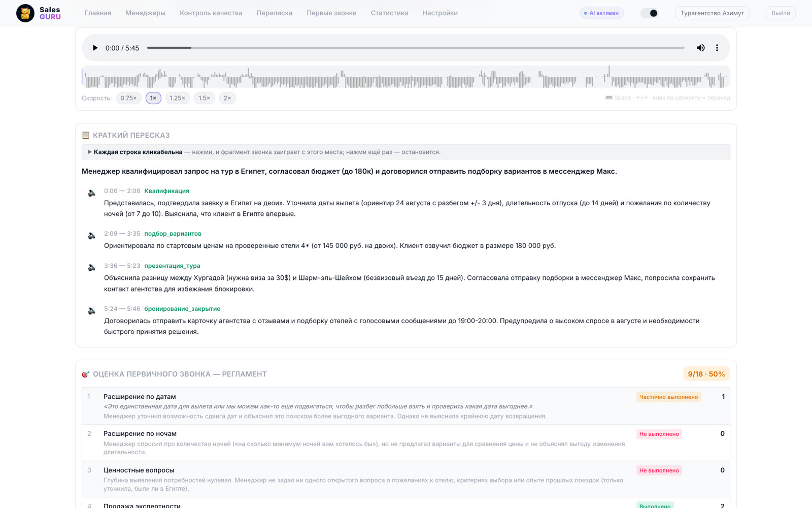Open the Главная menu item
This screenshot has height=508, width=812.
(98, 13)
